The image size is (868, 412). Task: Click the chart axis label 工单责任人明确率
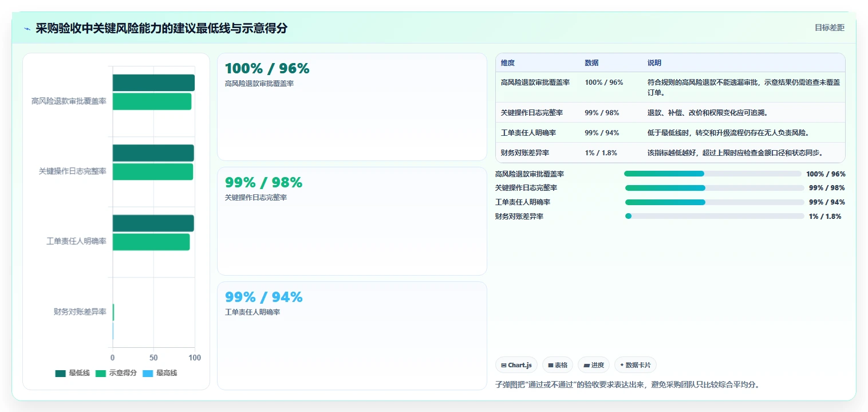click(76, 241)
